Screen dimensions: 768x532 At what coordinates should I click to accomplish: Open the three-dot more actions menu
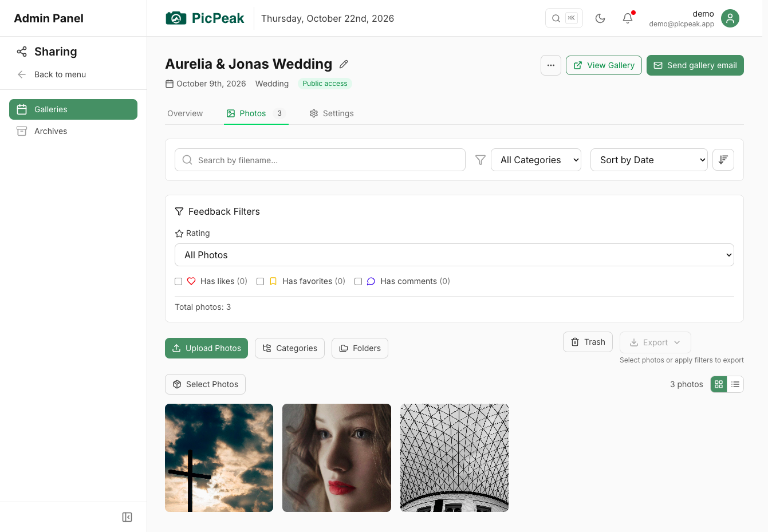pyautogui.click(x=551, y=65)
